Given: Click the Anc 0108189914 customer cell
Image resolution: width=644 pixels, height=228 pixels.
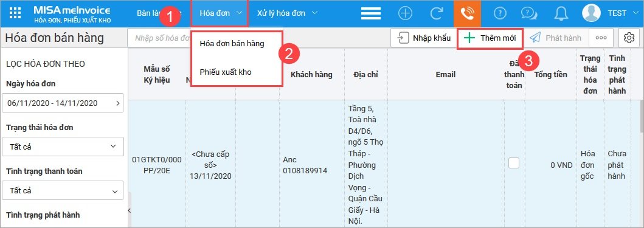Looking at the screenshot, I should [312, 165].
